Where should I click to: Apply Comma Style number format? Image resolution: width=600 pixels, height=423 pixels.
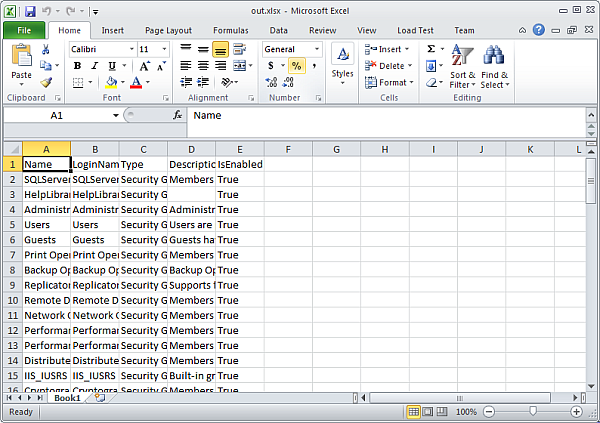pos(314,66)
